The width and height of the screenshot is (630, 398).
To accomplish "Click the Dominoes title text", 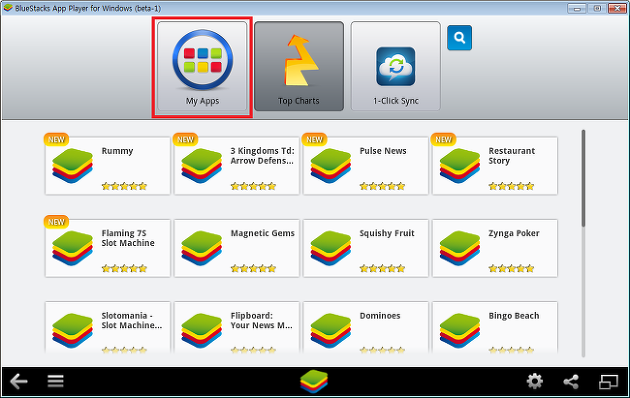I will point(380,316).
